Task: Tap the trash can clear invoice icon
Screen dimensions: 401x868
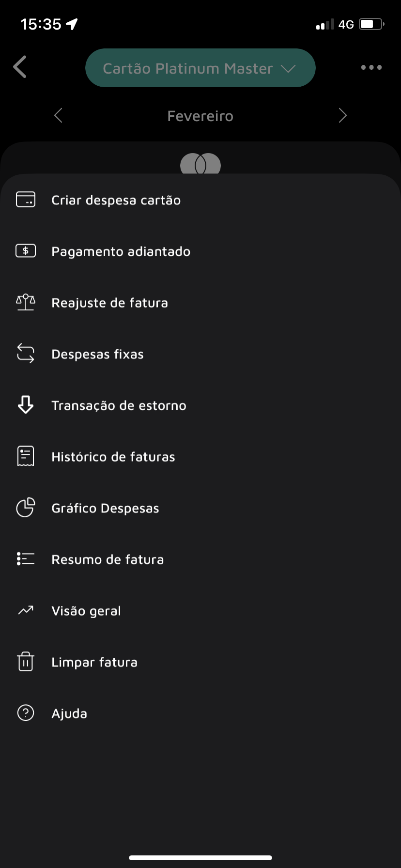Action: [26, 662]
